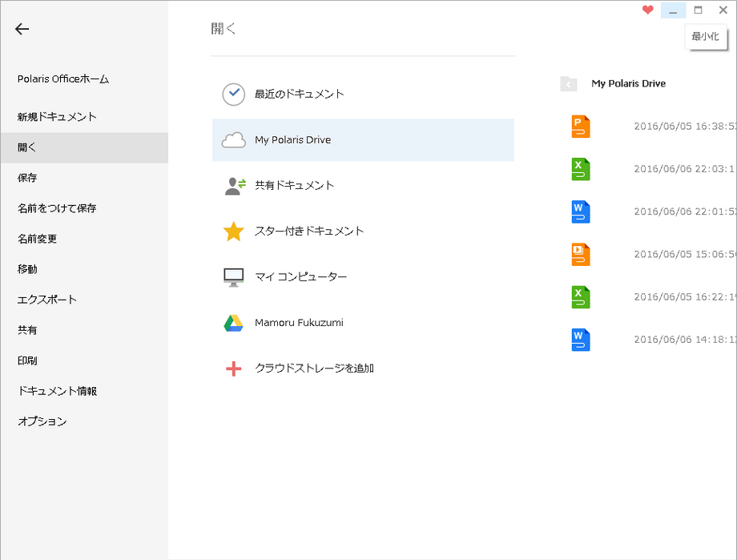Browse マイ コンピューター
The image size is (737, 560).
[363, 277]
